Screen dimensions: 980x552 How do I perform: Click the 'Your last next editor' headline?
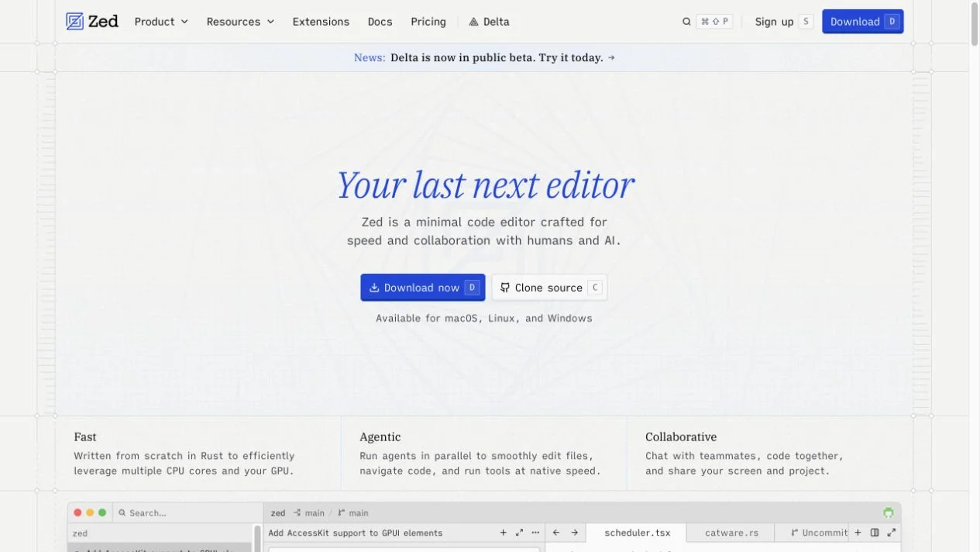(485, 185)
